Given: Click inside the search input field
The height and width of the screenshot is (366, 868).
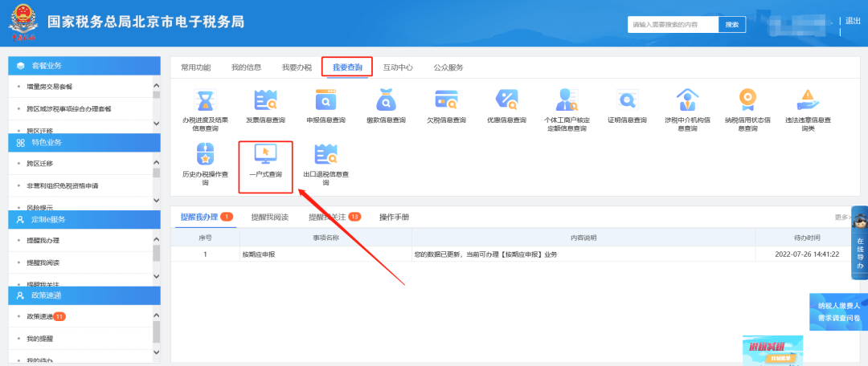Looking at the screenshot, I should click(x=672, y=25).
